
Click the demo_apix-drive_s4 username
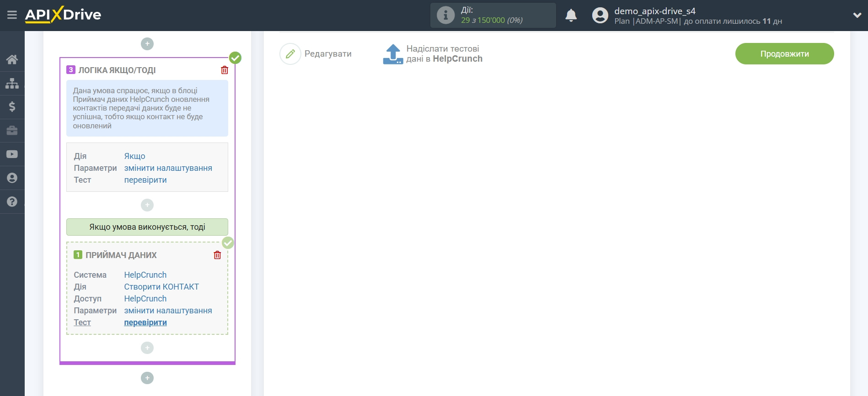[655, 11]
